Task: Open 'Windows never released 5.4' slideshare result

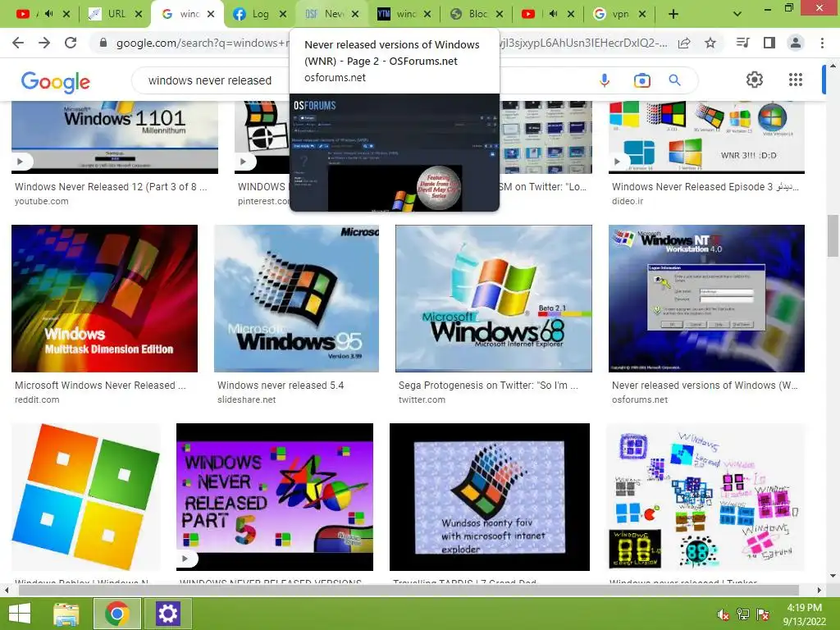Action: pos(281,386)
